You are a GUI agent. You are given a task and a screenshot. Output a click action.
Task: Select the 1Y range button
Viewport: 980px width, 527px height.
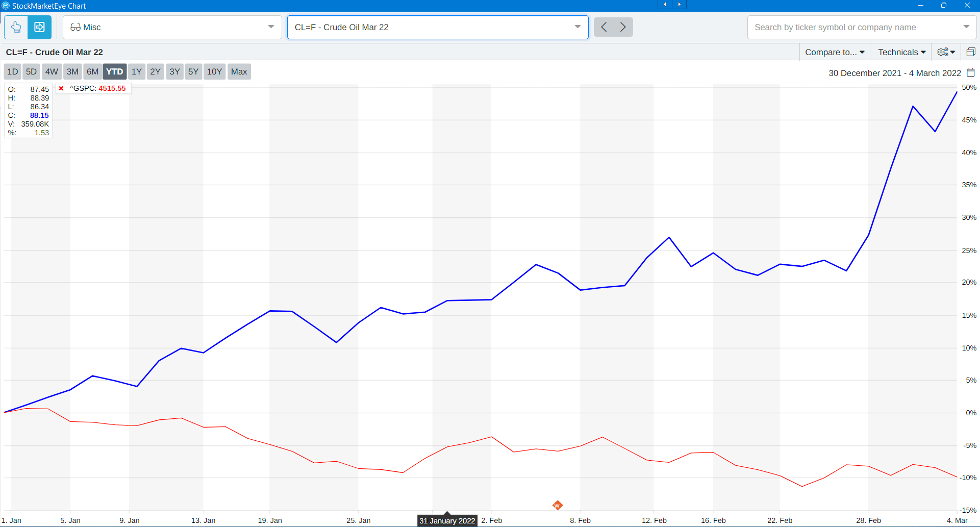136,71
